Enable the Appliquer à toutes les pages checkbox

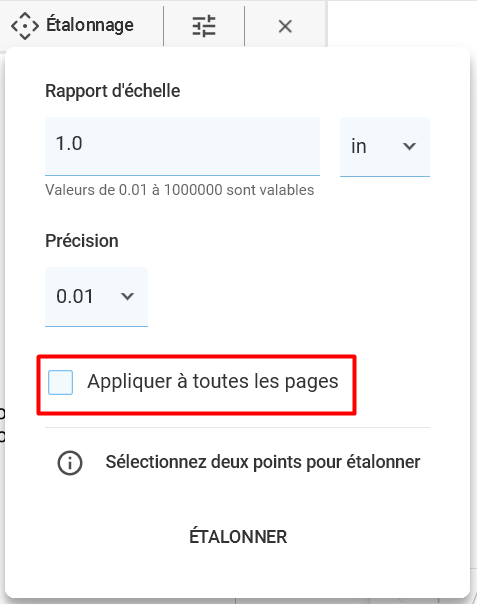coord(60,383)
